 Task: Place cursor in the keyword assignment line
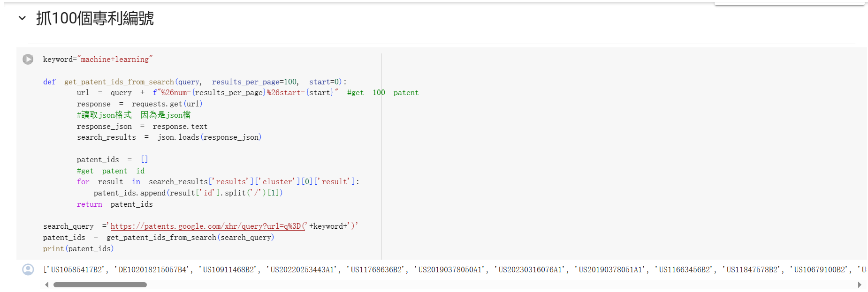pos(98,60)
